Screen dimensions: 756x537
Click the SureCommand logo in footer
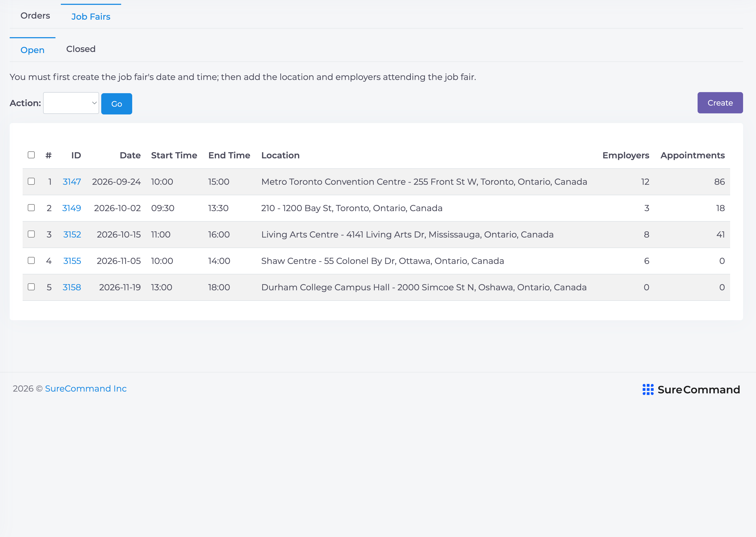pos(691,389)
